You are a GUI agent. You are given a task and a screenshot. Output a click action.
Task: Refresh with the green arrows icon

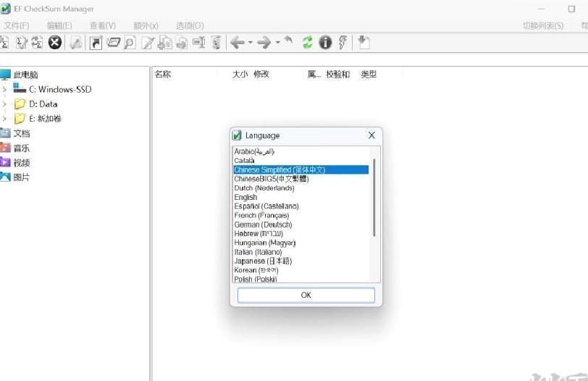click(308, 43)
